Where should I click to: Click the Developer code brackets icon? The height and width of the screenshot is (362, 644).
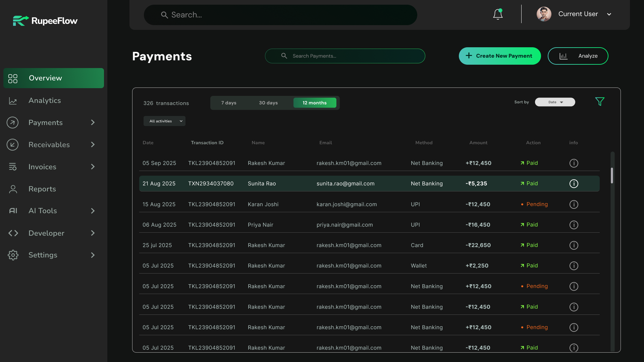(13, 233)
